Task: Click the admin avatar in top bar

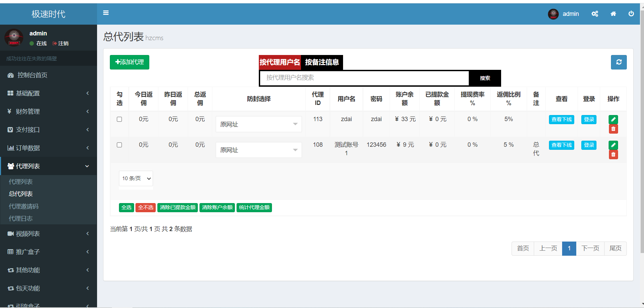Action: point(553,14)
